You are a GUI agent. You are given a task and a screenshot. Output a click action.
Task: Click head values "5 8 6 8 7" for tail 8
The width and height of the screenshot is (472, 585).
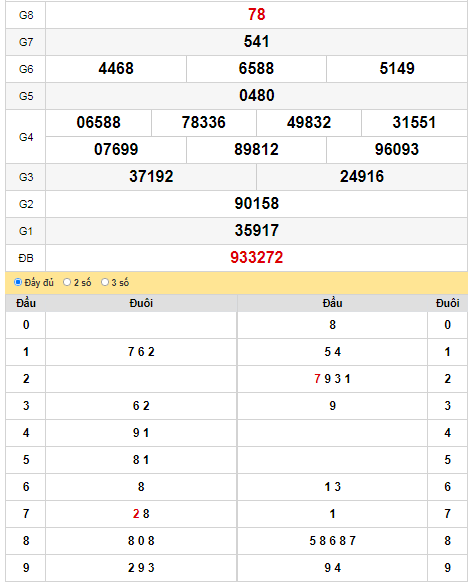332,541
